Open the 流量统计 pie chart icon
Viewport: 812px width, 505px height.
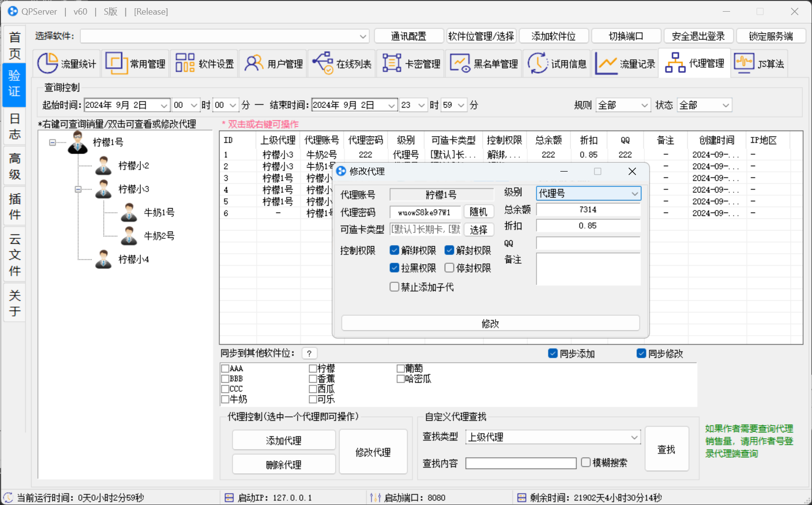[48, 63]
